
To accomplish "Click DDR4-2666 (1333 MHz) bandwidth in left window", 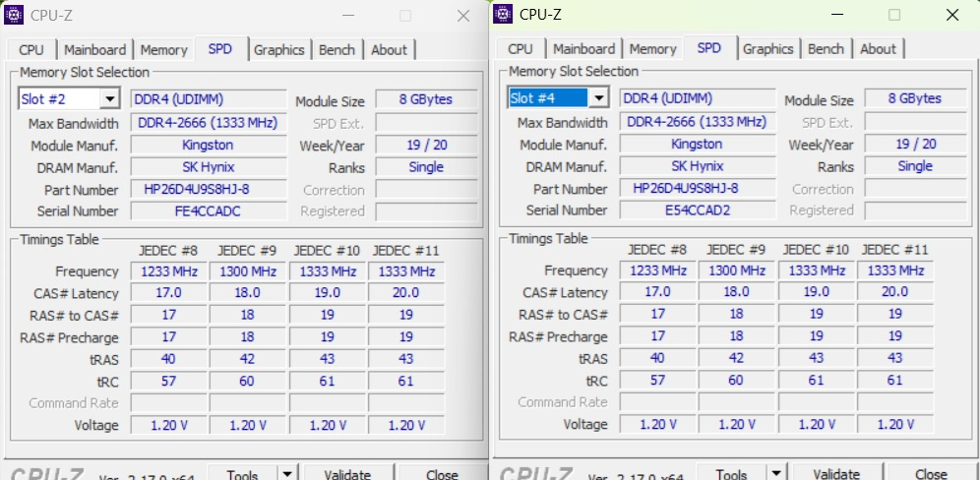I will coord(209,123).
